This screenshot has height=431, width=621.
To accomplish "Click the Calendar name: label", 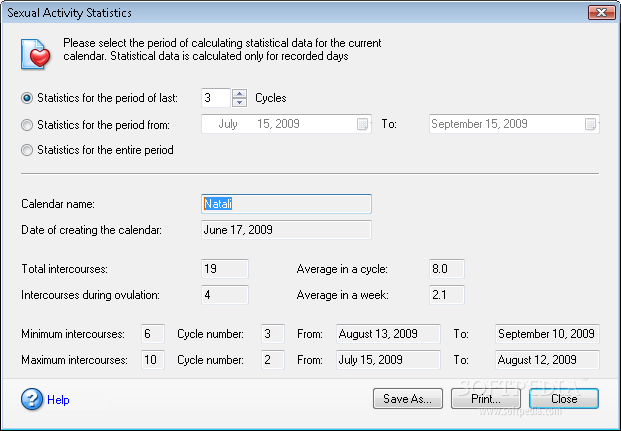I will (58, 204).
